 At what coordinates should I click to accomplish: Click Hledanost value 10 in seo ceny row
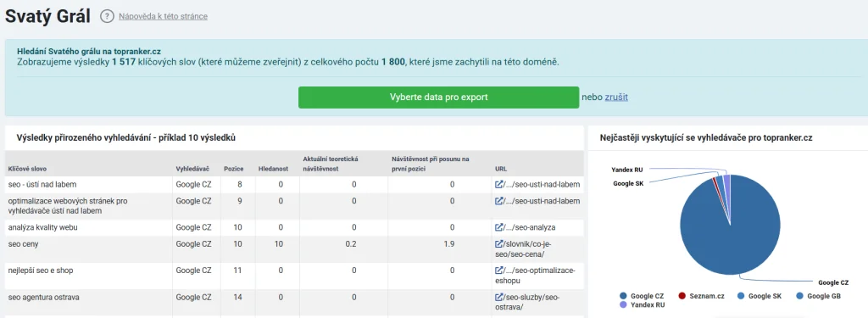point(279,243)
